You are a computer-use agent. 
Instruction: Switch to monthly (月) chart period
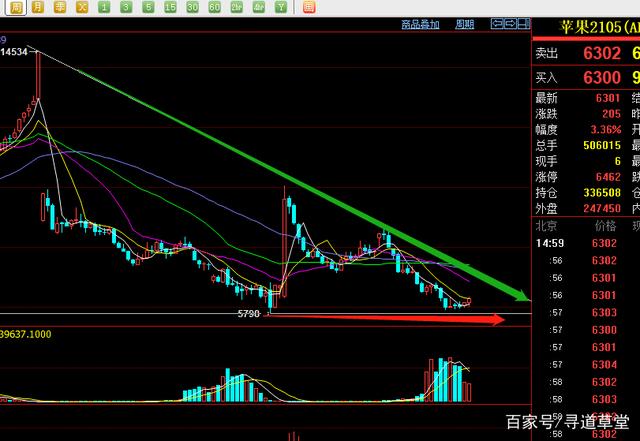37,7
